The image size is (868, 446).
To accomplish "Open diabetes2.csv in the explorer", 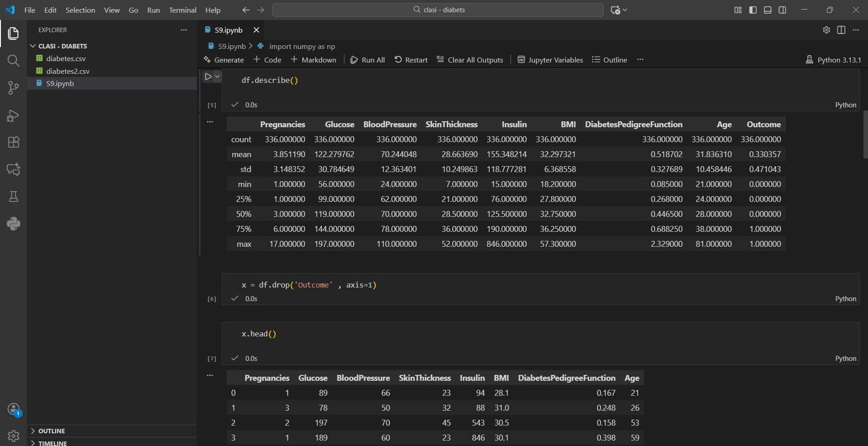I will [x=68, y=71].
